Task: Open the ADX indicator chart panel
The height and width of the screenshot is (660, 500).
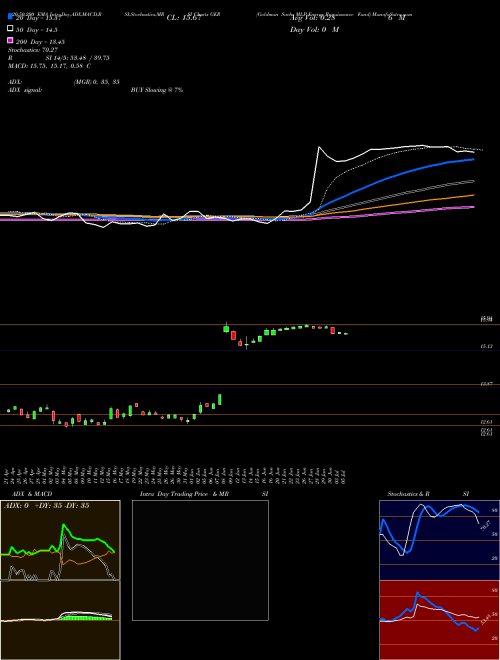Action: (x=60, y=540)
